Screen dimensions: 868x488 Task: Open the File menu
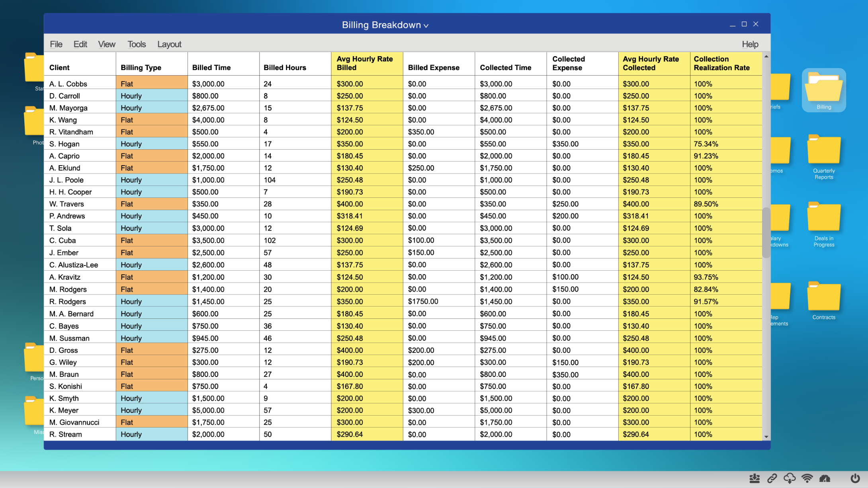pos(56,44)
